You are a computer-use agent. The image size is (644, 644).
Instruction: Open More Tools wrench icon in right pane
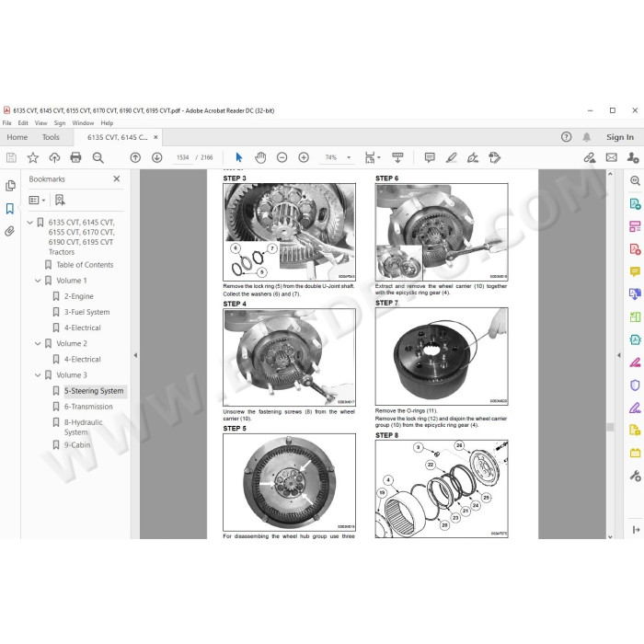tap(635, 476)
